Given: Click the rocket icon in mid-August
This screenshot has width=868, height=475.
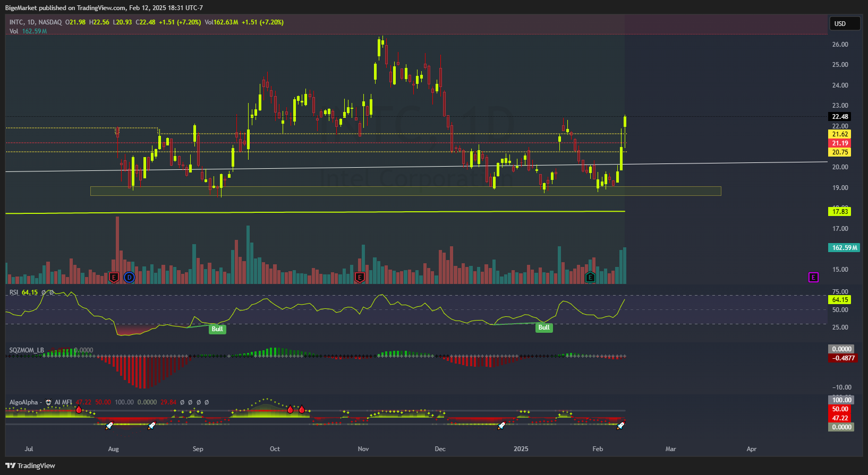Looking at the screenshot, I should (151, 425).
